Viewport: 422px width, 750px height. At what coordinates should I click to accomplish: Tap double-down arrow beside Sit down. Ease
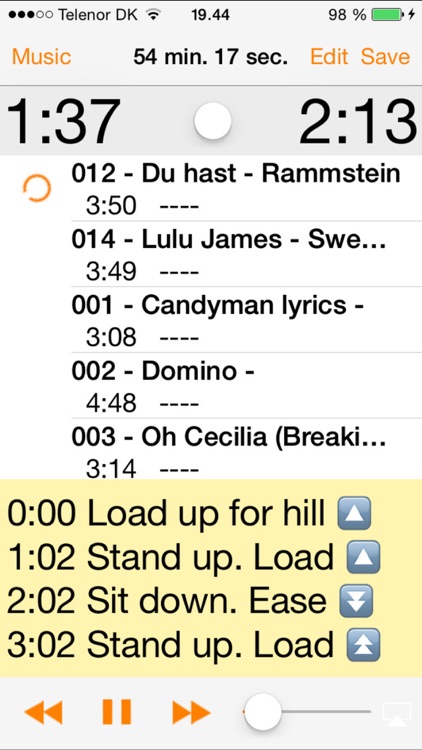tap(355, 600)
